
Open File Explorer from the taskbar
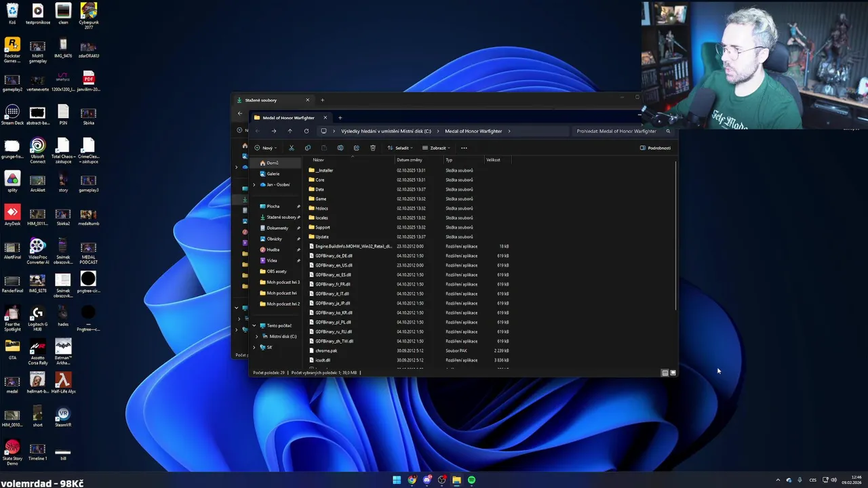tap(456, 480)
